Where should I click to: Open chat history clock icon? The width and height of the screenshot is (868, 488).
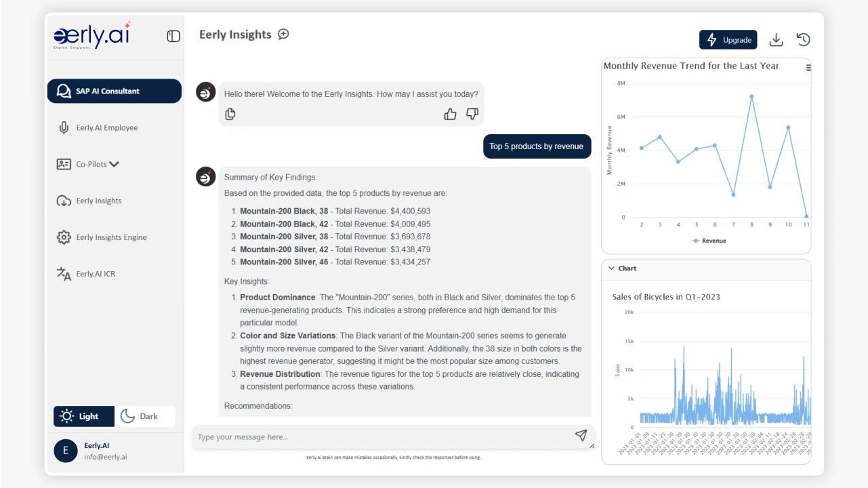803,40
